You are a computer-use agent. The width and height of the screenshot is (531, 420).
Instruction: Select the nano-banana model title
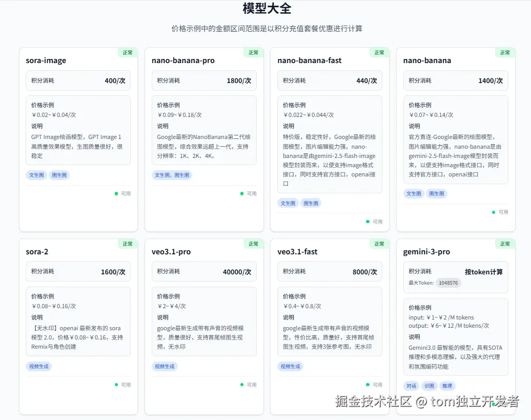(x=427, y=61)
